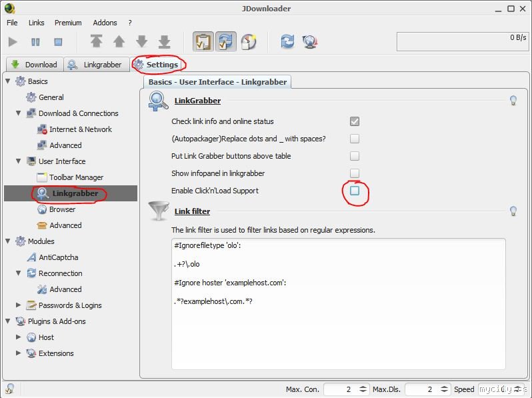532x398 pixels.
Task: Switch to the Download tab
Action: point(35,65)
